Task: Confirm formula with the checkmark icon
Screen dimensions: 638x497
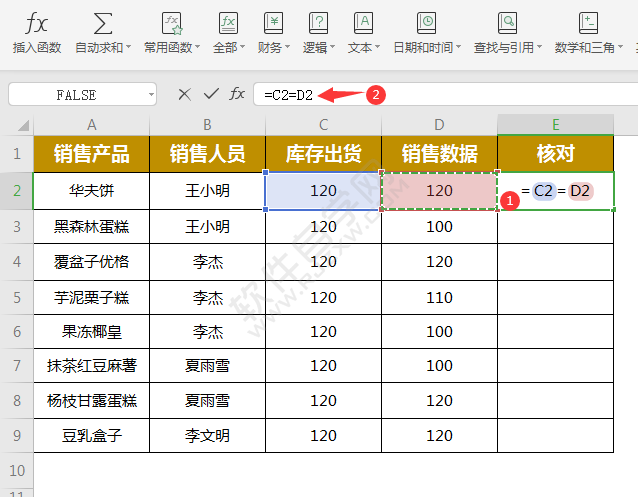Action: (x=211, y=94)
